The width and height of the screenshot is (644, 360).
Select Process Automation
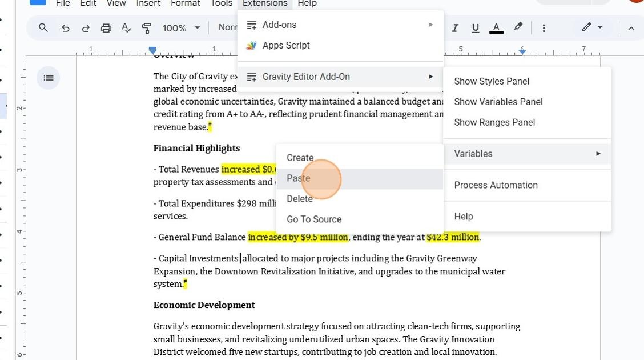tap(528, 185)
